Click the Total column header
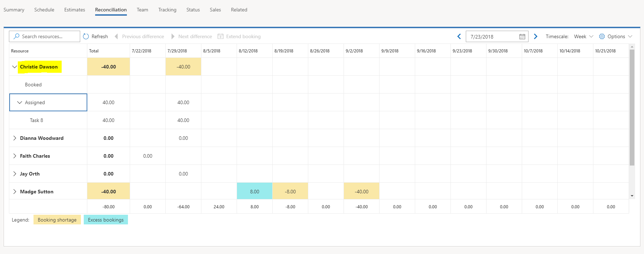The width and height of the screenshot is (644, 254). 108,51
